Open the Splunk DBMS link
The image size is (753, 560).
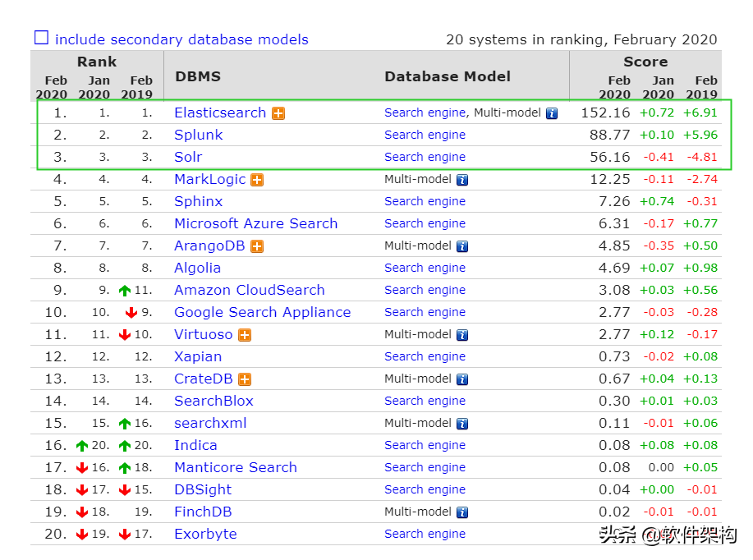[199, 135]
